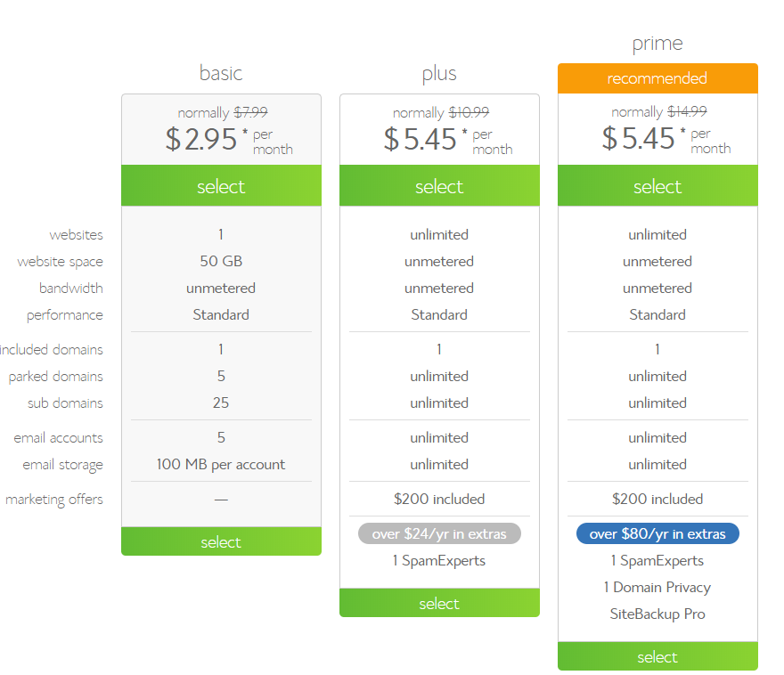
Task: Click the bottom select button under prime plan
Action: coord(657,656)
